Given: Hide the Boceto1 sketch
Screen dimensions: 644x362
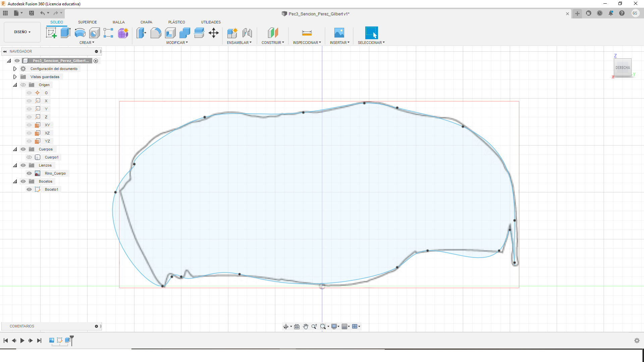Looking at the screenshot, I should click(x=29, y=189).
